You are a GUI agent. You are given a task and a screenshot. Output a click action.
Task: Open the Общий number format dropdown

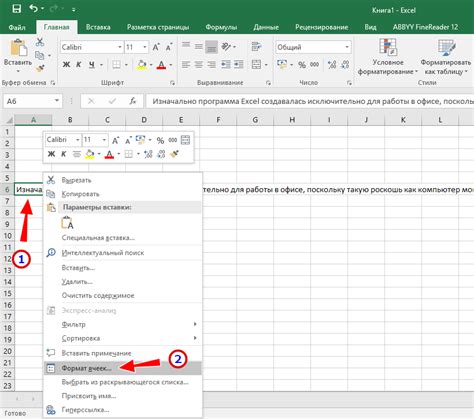[347, 47]
